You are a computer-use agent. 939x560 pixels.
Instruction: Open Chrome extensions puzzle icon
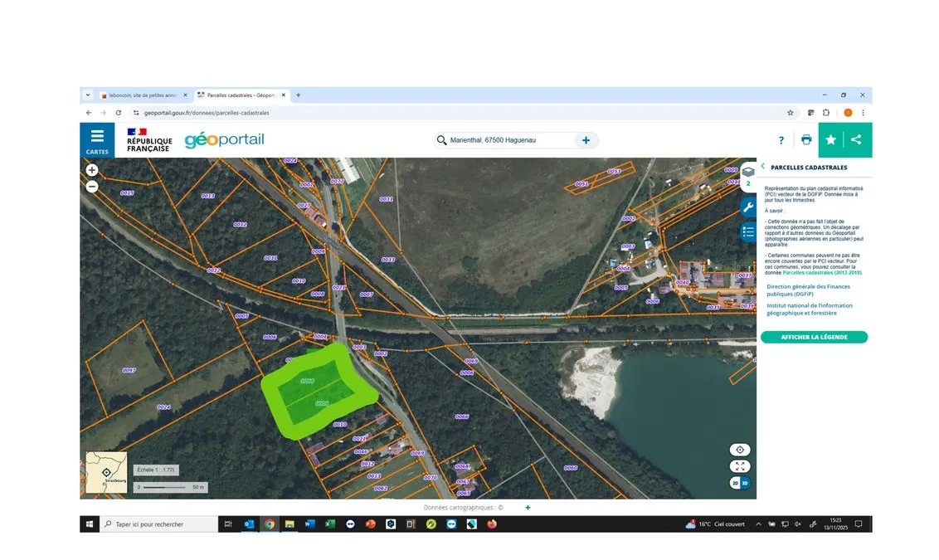tap(826, 113)
